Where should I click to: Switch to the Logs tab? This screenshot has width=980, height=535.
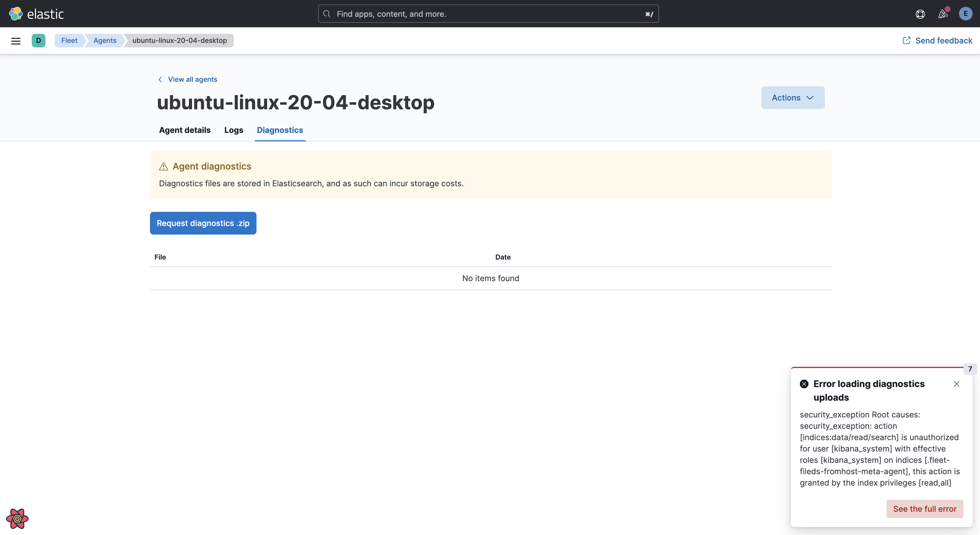233,130
